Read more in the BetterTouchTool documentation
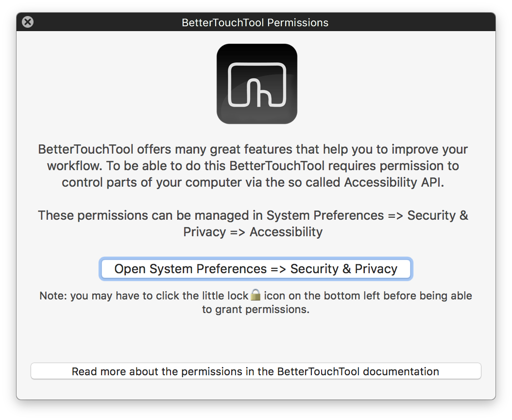This screenshot has height=420, width=512. [x=256, y=371]
